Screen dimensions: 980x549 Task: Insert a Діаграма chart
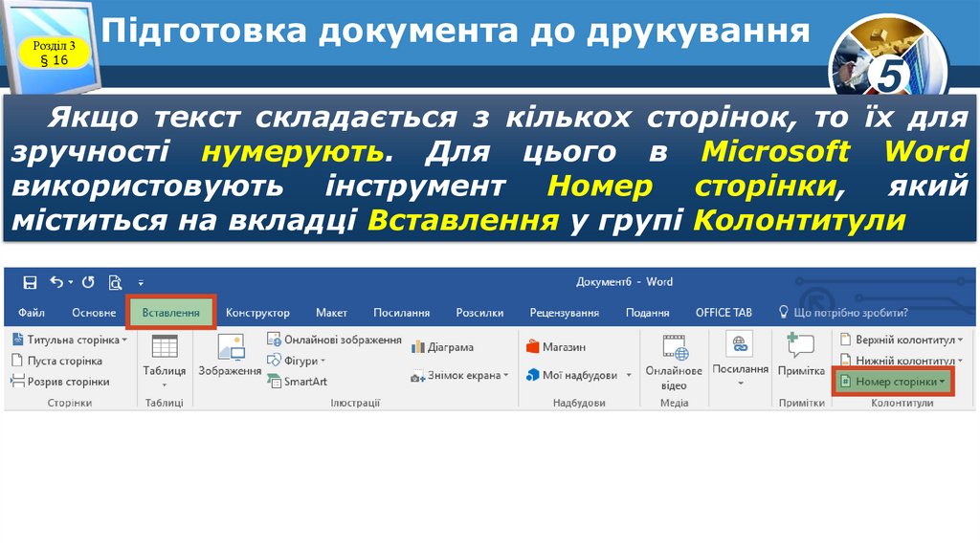coord(442,347)
